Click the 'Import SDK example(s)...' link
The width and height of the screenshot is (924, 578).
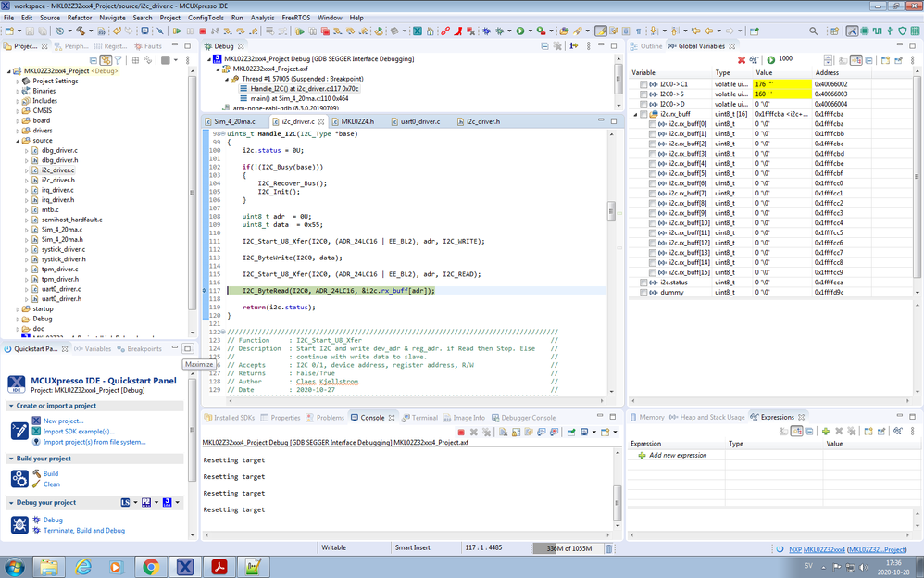(x=79, y=431)
